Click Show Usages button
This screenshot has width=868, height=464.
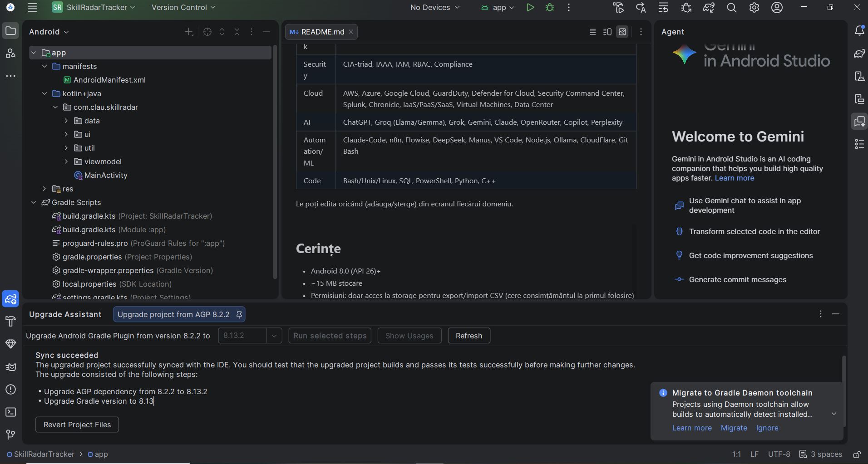tap(409, 336)
